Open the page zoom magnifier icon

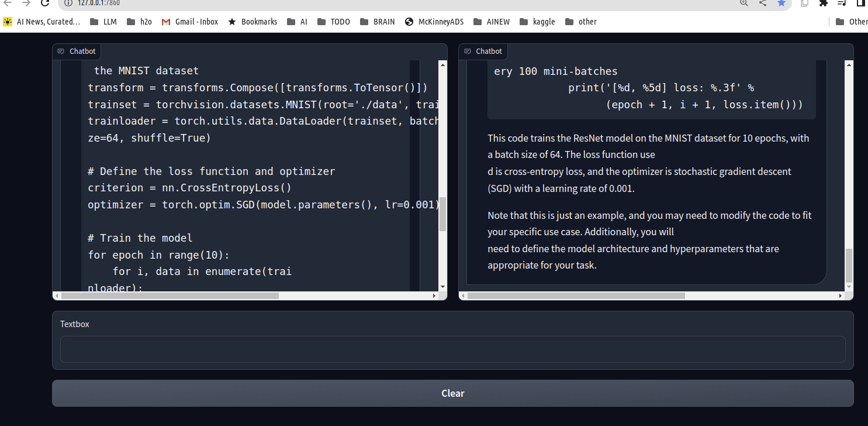(743, 4)
